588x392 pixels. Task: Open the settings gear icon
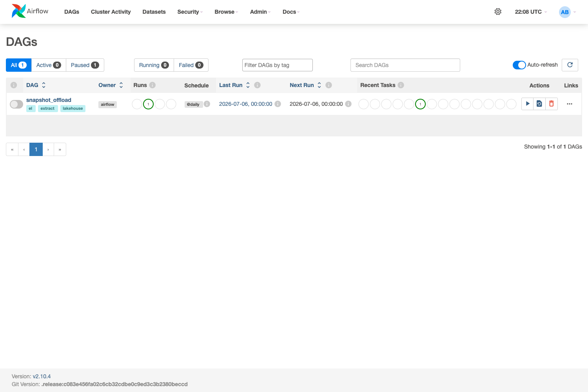[498, 12]
